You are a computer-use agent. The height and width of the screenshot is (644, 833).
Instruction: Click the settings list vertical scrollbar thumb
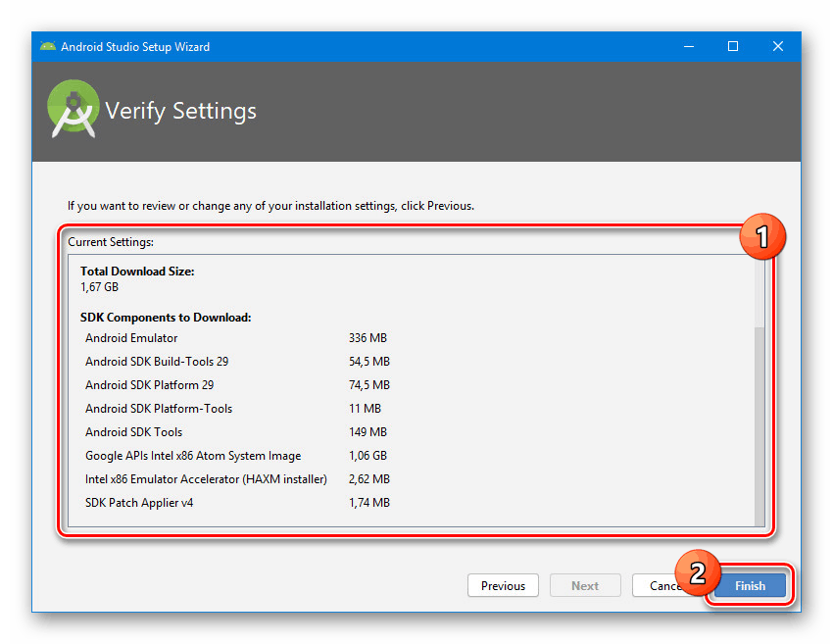pos(759,426)
